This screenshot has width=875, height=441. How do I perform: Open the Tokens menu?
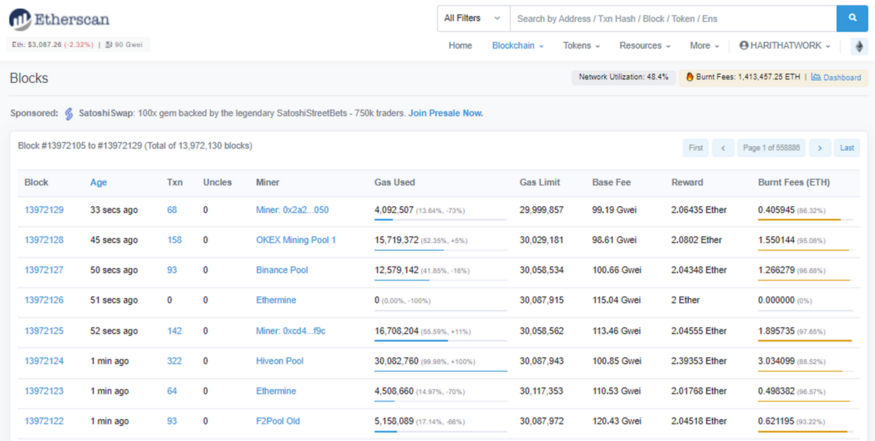[581, 46]
